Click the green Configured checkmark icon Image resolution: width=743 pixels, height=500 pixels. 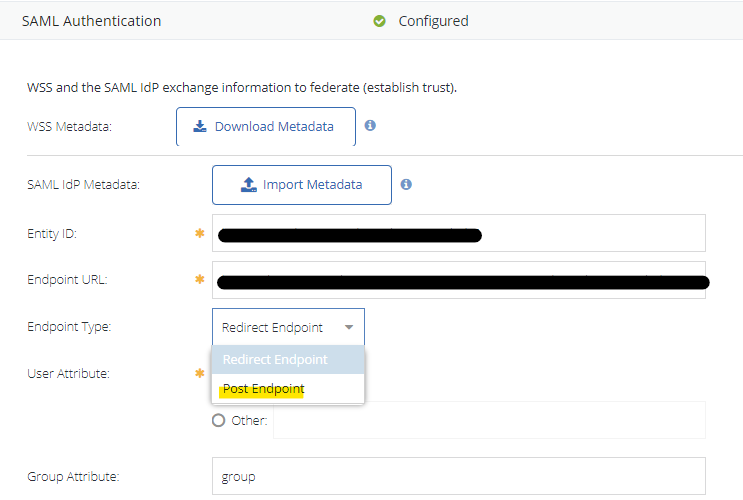[380, 21]
